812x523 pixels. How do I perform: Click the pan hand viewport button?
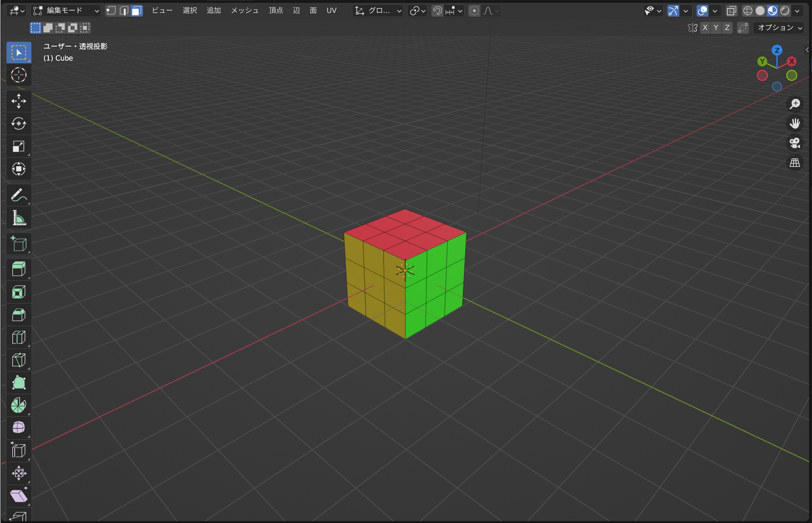(x=795, y=123)
